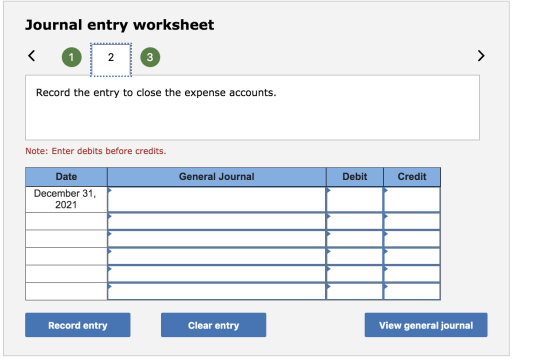
Task: Open journal entry step 3
Action: coord(150,57)
